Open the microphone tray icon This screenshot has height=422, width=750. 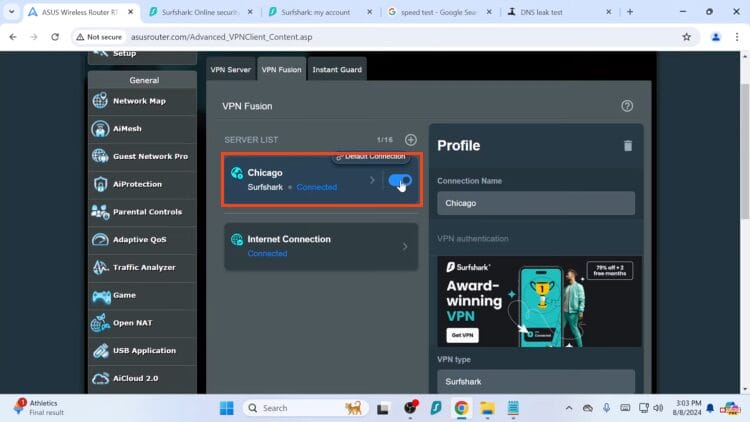pos(606,408)
